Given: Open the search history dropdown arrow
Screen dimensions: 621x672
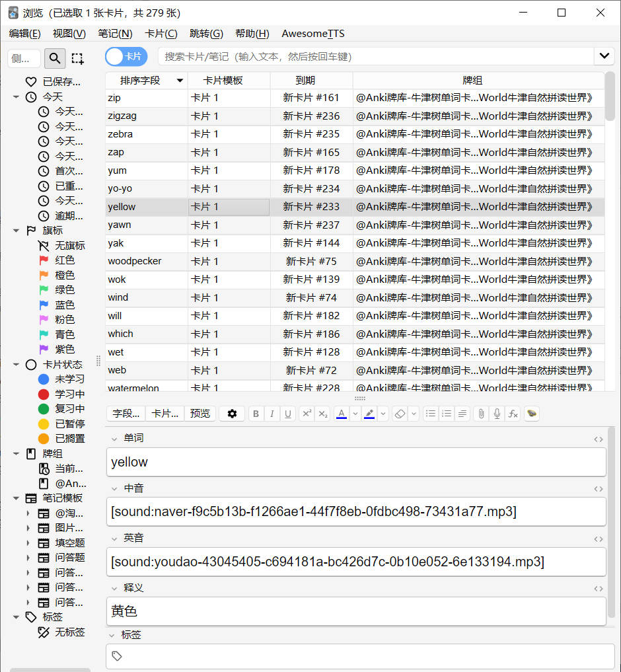Looking at the screenshot, I should tap(604, 56).
